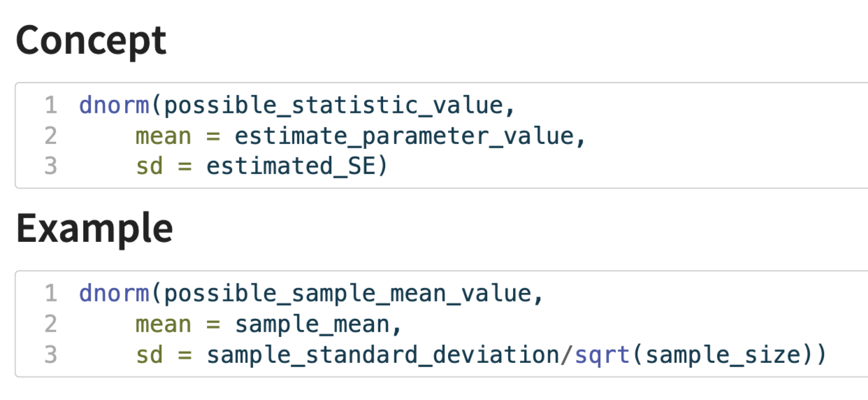Click line number 3 in Concept code block
The height and width of the screenshot is (400, 868).
coord(50,166)
